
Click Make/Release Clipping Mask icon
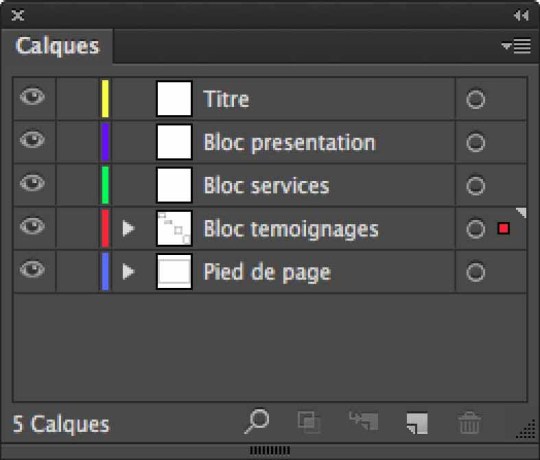pos(309,422)
